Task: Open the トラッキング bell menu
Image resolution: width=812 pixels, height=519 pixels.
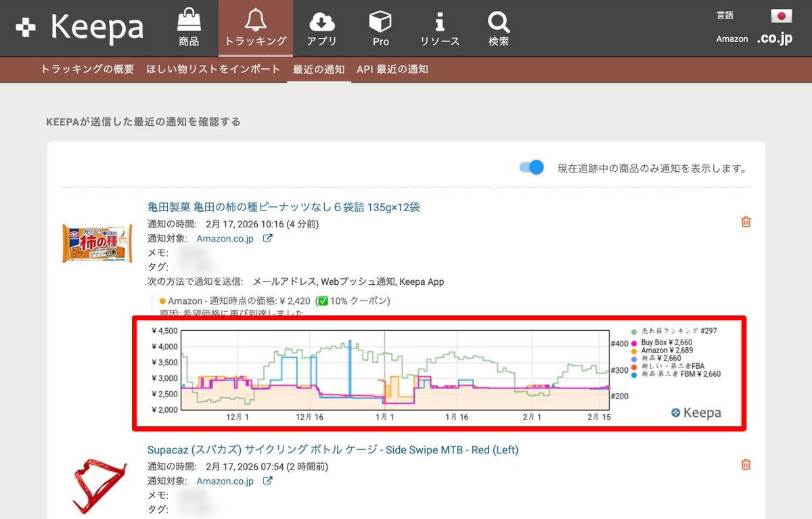Action: point(256,28)
